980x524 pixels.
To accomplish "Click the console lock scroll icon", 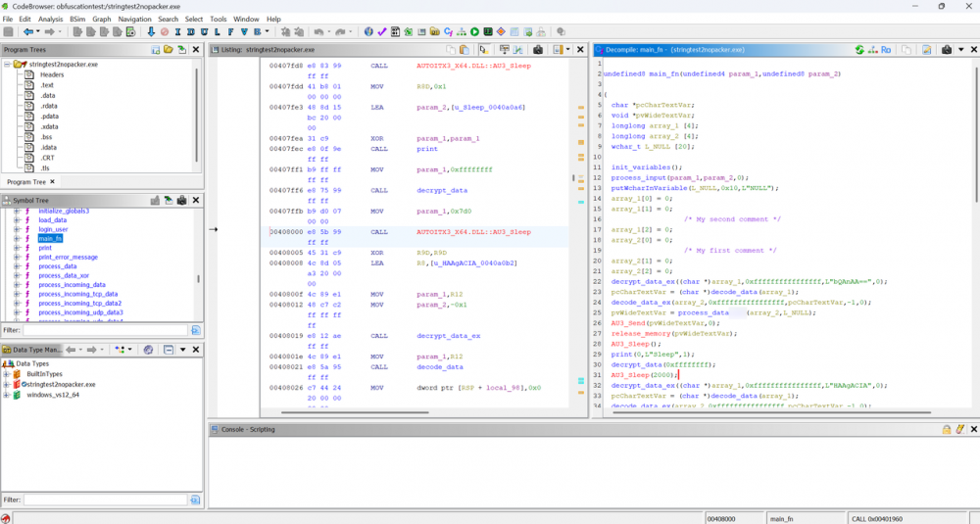I will click(x=947, y=429).
